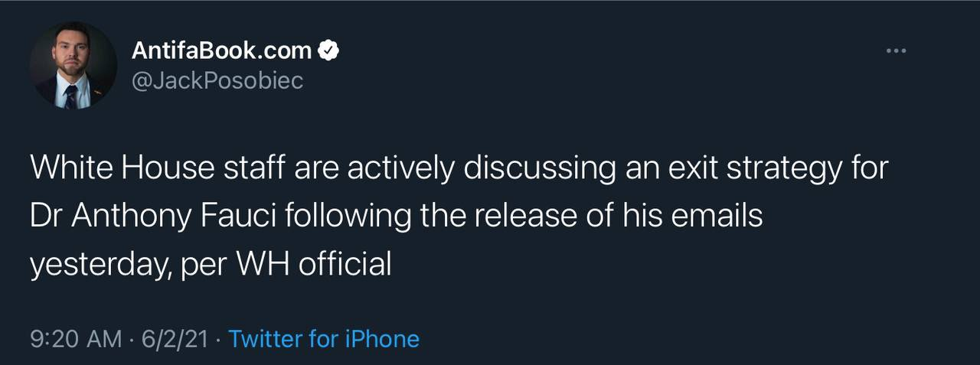980x365 pixels.
Task: Click the phrase "WH official" in the tweet
Action: pos(312,264)
